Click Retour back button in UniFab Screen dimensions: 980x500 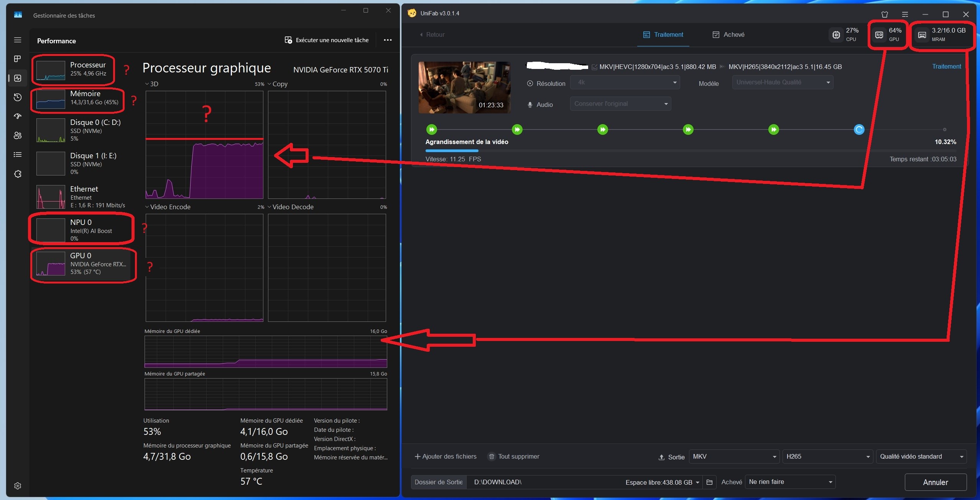click(432, 34)
